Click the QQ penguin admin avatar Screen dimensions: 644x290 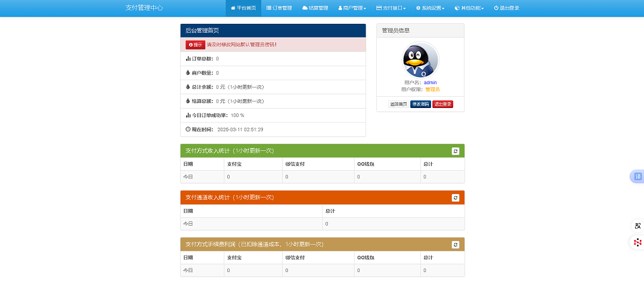coord(420,60)
